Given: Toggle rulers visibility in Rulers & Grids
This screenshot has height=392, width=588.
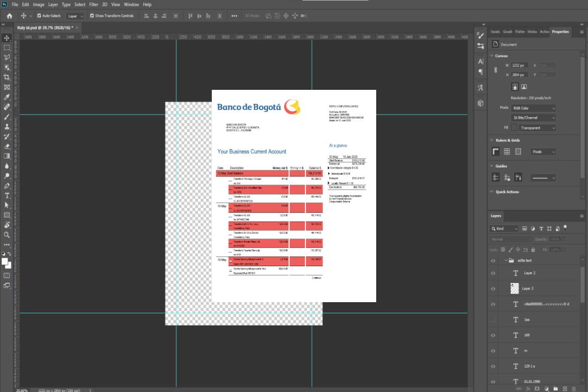Looking at the screenshot, I should [x=495, y=151].
